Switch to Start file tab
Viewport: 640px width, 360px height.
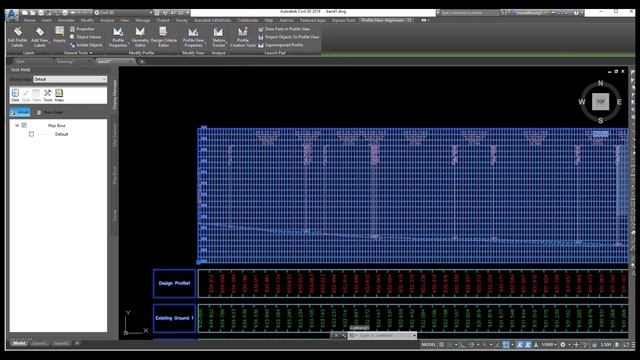coord(20,62)
